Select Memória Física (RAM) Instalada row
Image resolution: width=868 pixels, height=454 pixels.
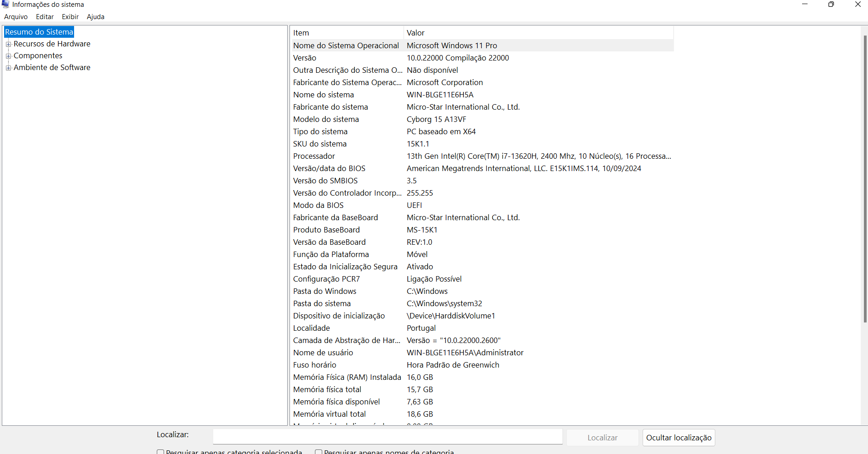tap(482, 377)
